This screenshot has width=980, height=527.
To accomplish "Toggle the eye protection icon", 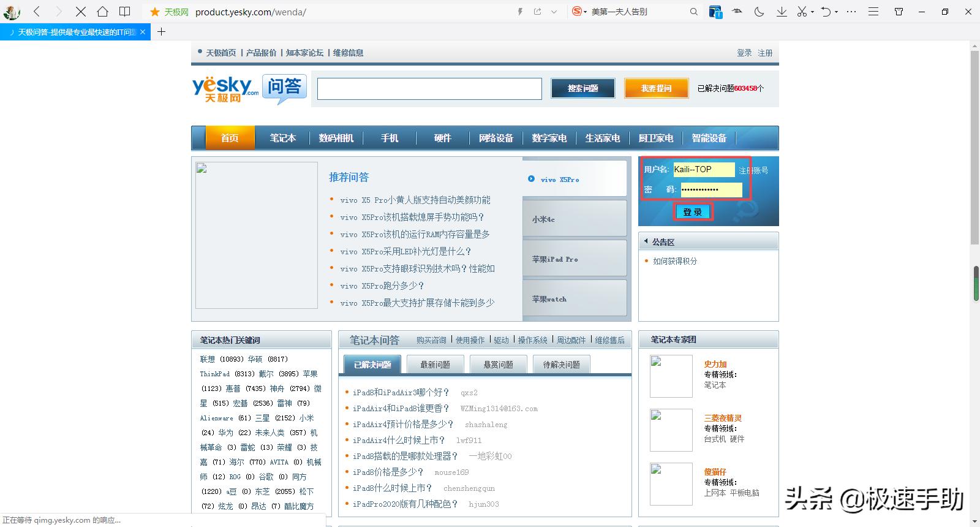I will tap(737, 11).
